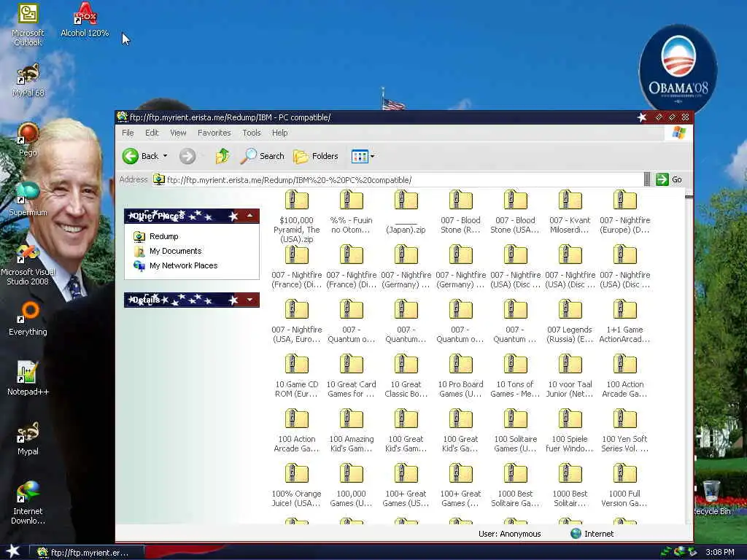Open Microsoft Visual Studio 2008 icon

[x=28, y=264]
